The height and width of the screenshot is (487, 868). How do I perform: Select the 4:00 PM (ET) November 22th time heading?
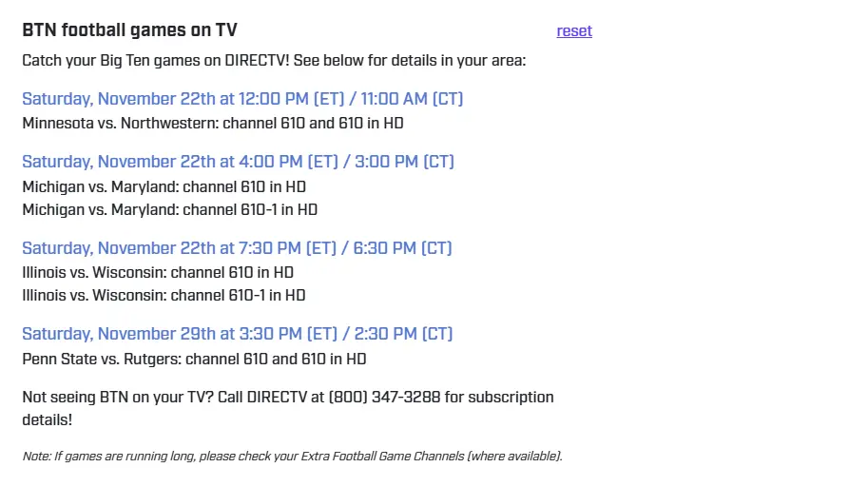238,162
